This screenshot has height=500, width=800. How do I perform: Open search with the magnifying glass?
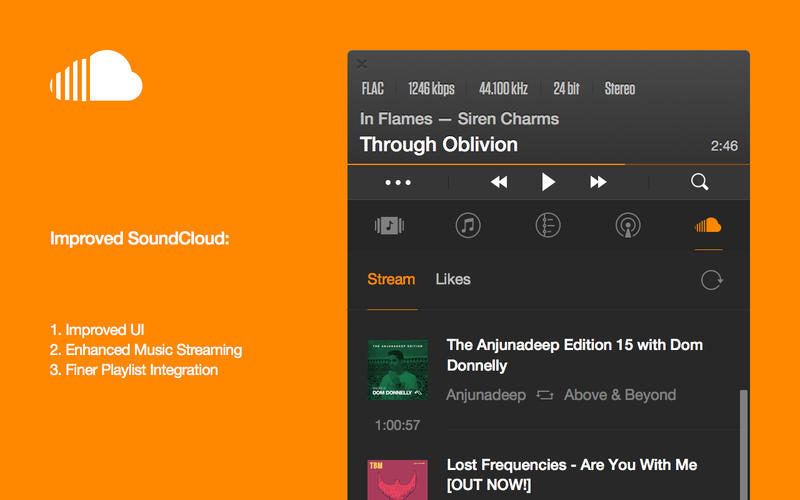click(x=699, y=182)
